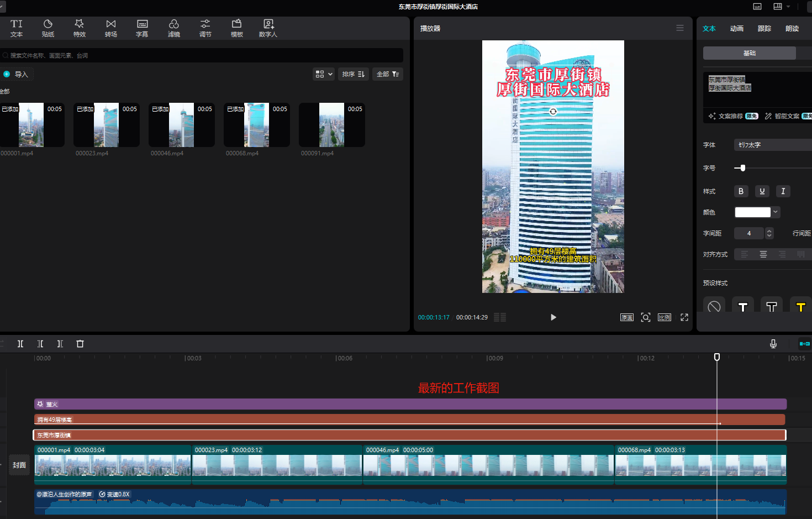Set text alignment to left
Screen dimensions: 812x519
coord(745,254)
